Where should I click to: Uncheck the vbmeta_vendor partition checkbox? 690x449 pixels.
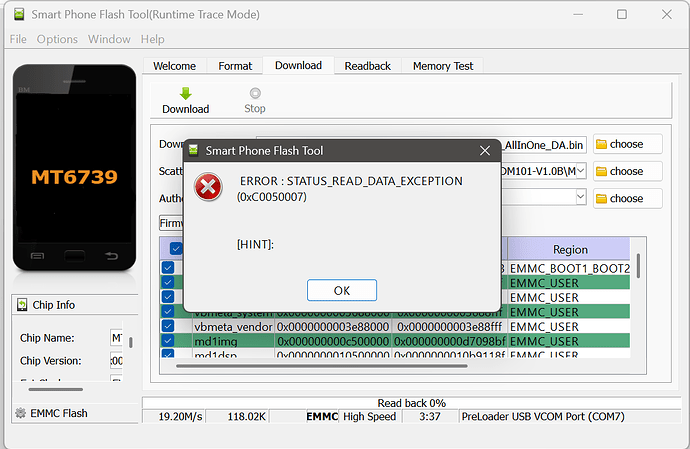[168, 326]
